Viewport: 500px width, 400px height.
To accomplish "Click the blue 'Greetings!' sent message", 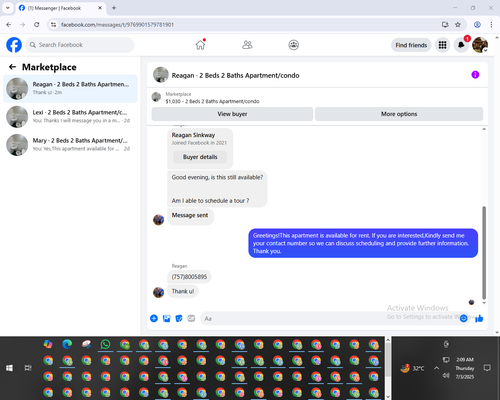I will pos(363,243).
